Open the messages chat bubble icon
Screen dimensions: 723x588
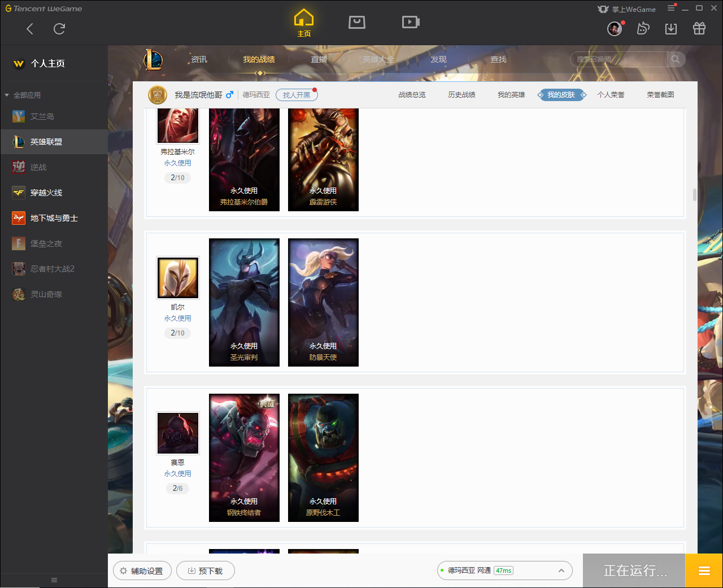point(643,28)
